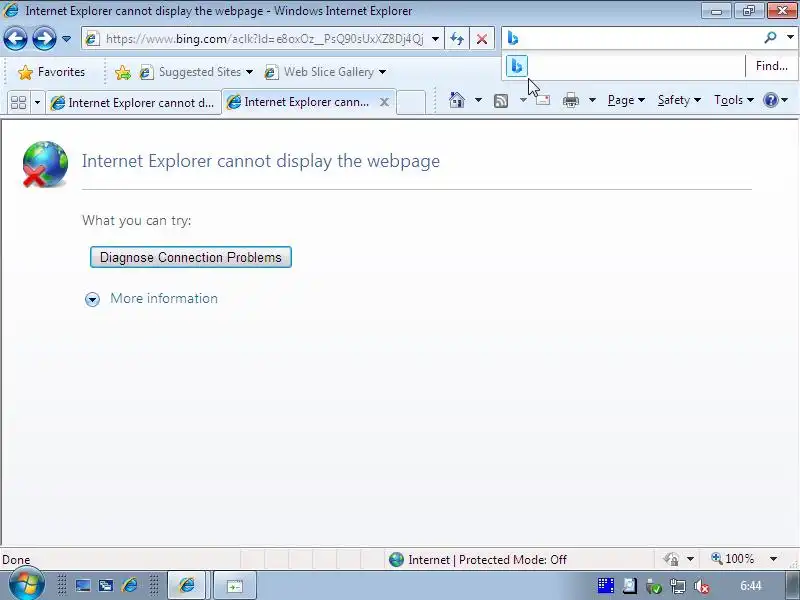Restore down the Internet Explorer window
This screenshot has height=600, width=800.
tap(748, 10)
